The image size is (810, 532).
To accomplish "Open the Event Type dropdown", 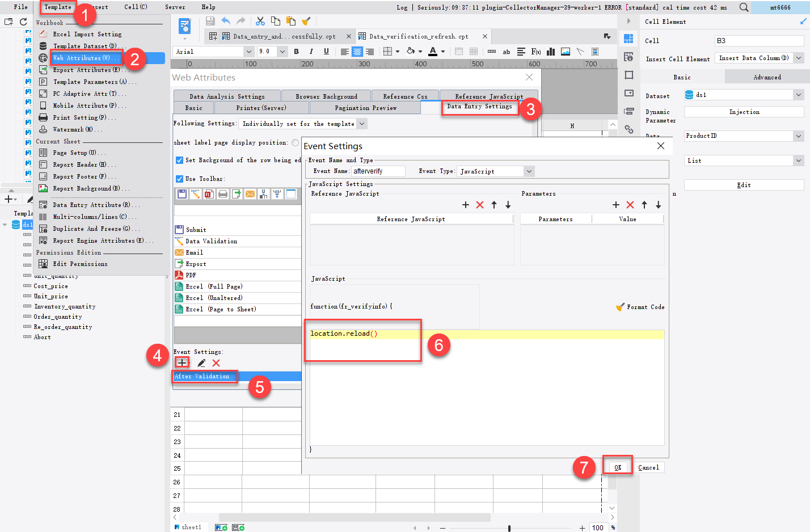I will tap(529, 171).
